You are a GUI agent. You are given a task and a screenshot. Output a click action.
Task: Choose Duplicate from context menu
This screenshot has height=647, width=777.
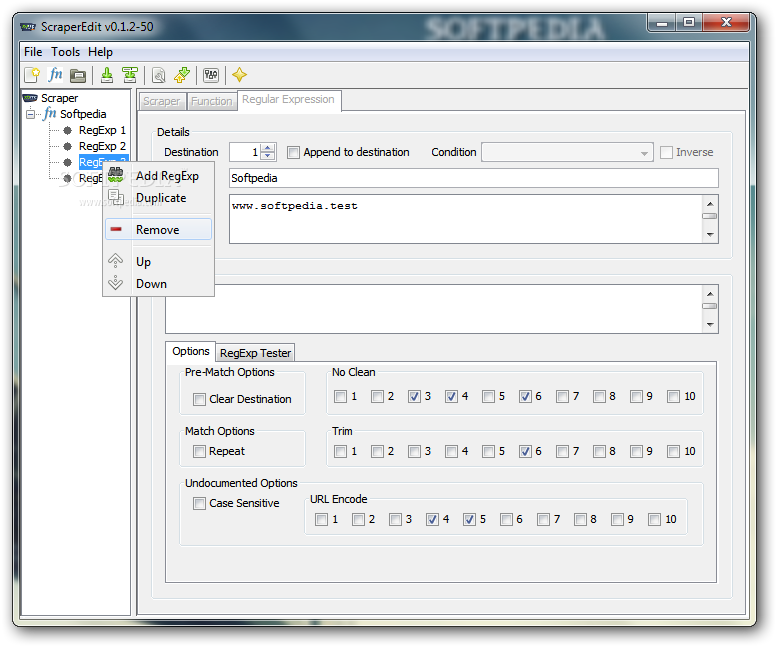(x=158, y=198)
